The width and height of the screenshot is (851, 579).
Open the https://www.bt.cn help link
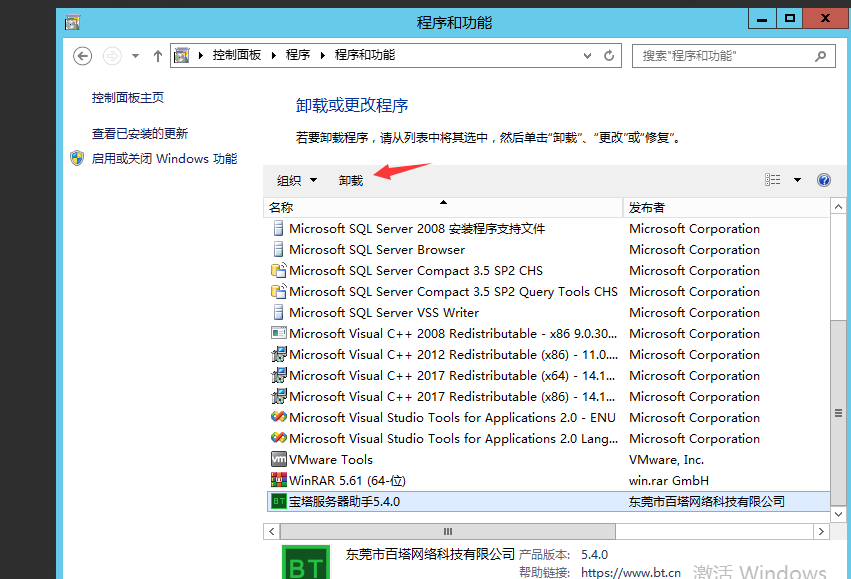point(631,572)
